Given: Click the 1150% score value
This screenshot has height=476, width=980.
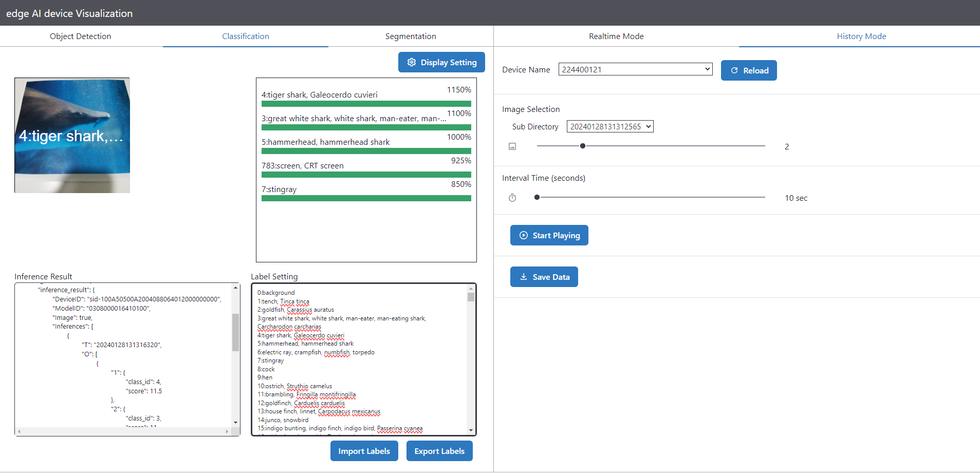Looking at the screenshot, I should pos(459,89).
